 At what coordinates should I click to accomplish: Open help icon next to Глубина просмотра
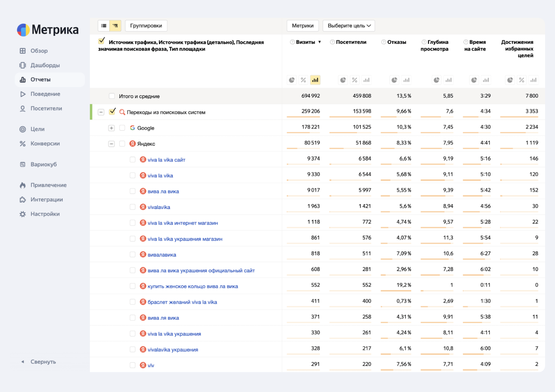click(424, 42)
